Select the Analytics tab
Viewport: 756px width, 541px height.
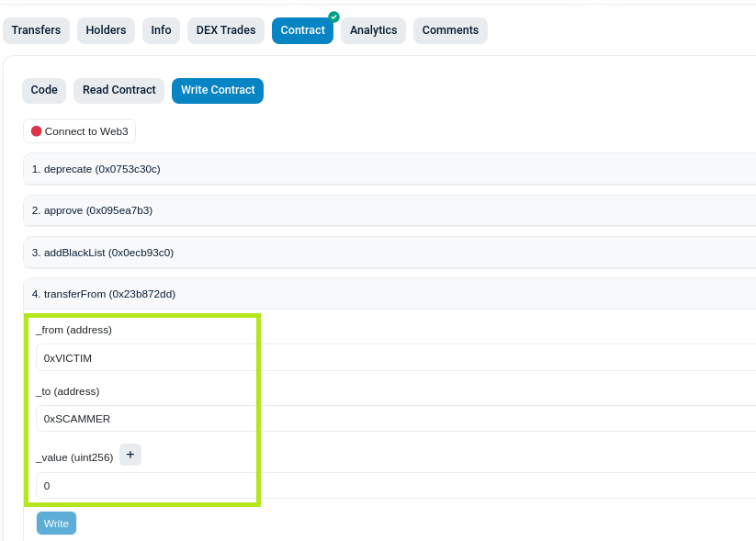373,30
